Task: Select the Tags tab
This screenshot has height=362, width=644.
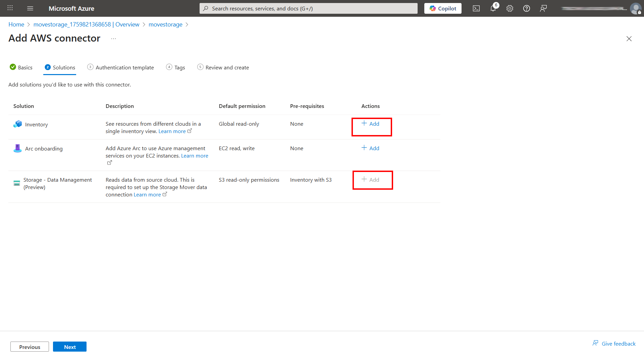Action: click(180, 67)
